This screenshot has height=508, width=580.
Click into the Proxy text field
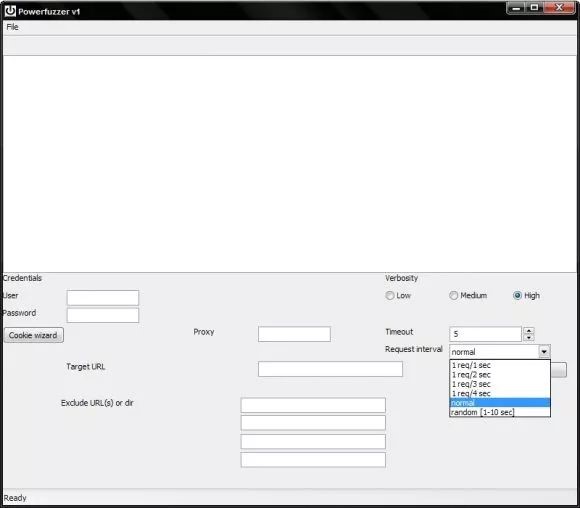point(294,334)
